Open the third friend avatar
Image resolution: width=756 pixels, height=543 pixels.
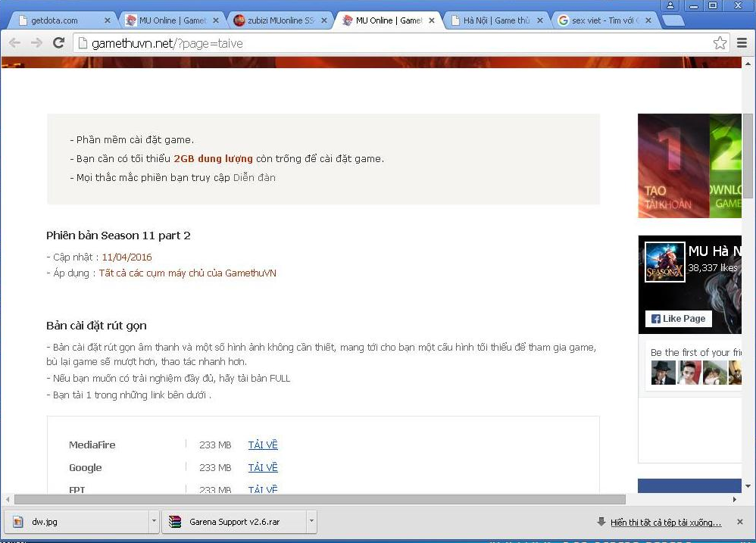coord(714,373)
